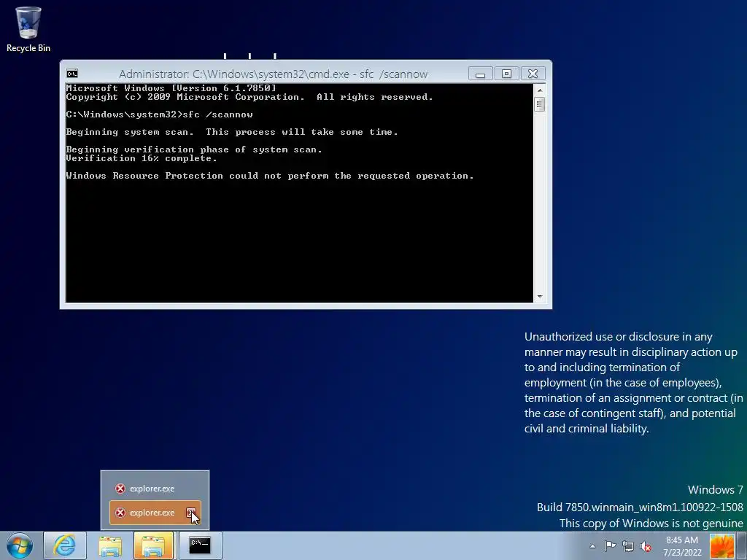Select the non-highlighted explorer.exe thumbnail entry
Viewport: 747px width, 560px height.
point(155,489)
